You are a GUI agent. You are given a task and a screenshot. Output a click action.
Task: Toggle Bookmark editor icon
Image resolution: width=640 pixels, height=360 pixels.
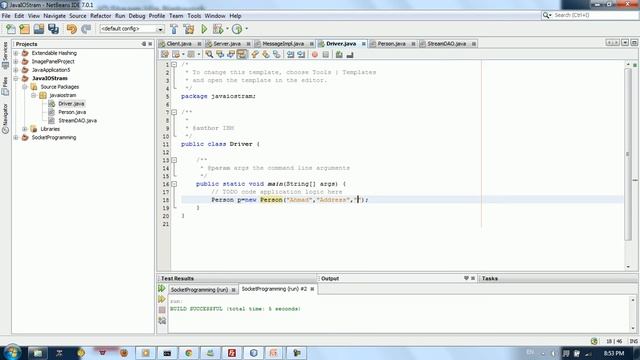tap(277, 54)
